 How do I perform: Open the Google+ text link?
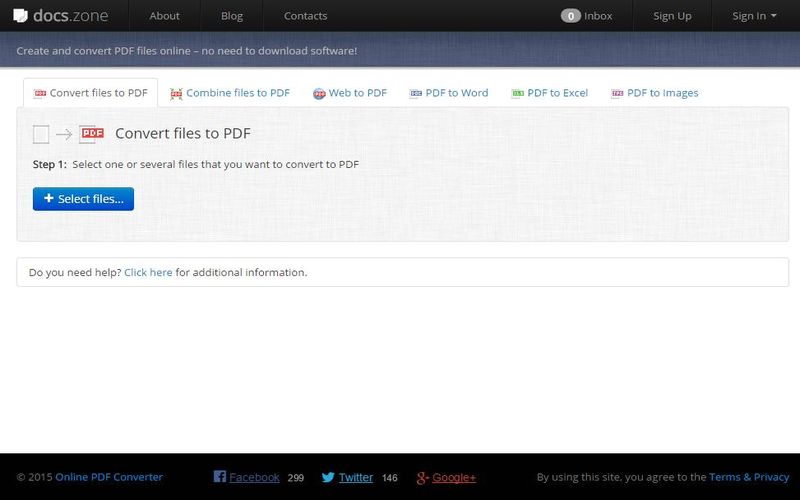point(454,478)
